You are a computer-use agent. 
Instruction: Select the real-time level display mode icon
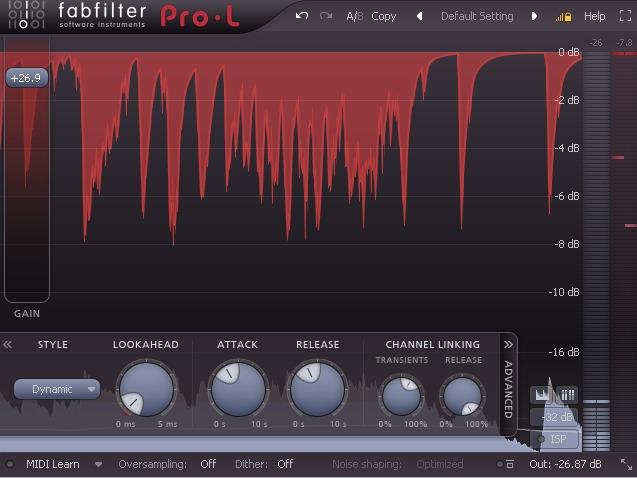pos(543,394)
